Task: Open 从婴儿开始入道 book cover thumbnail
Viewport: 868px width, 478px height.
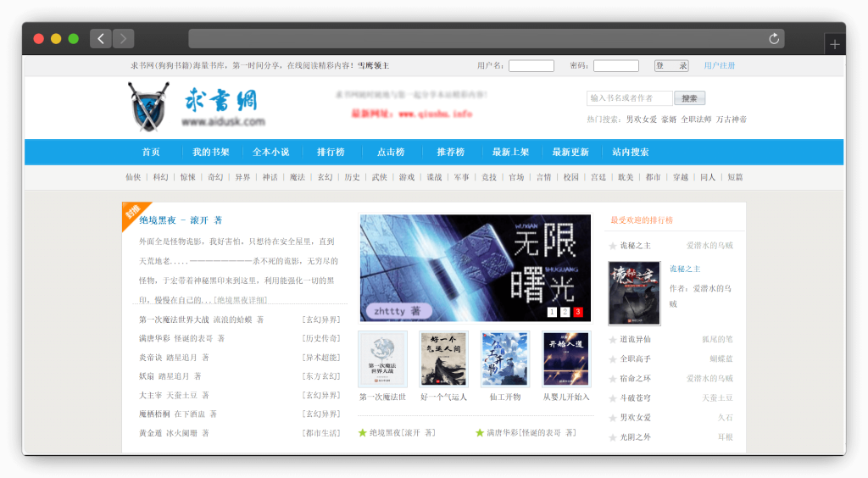Action: tap(566, 359)
